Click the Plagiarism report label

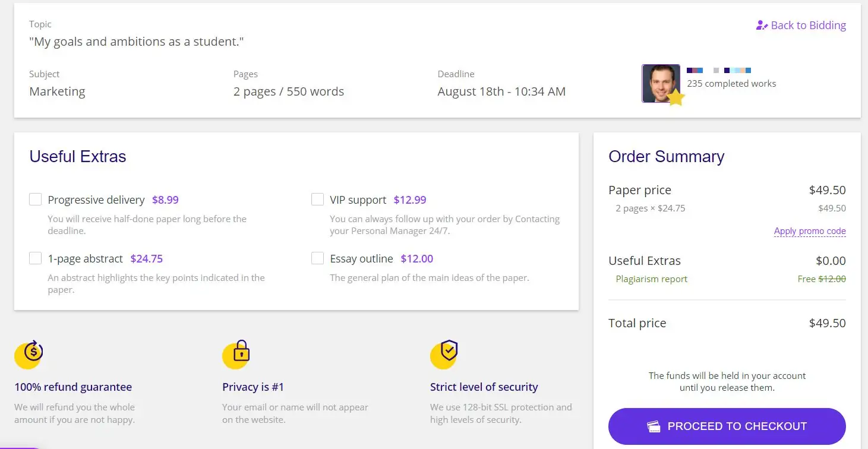651,279
